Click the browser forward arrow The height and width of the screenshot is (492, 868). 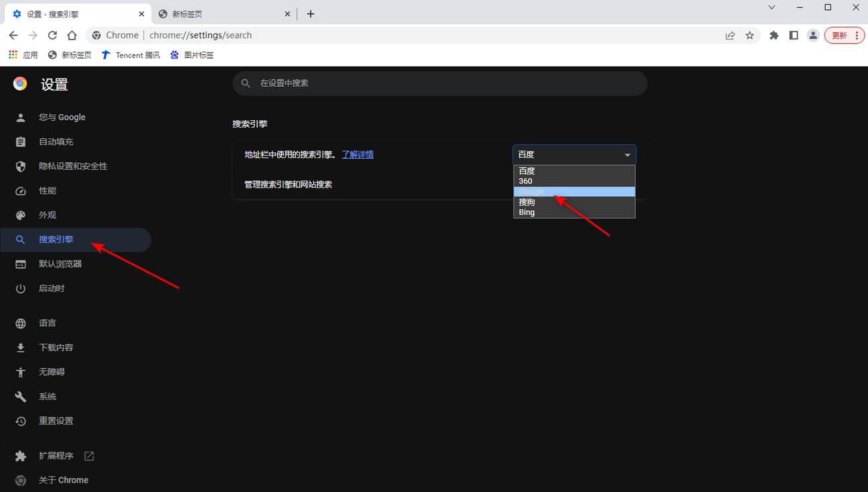[x=33, y=35]
